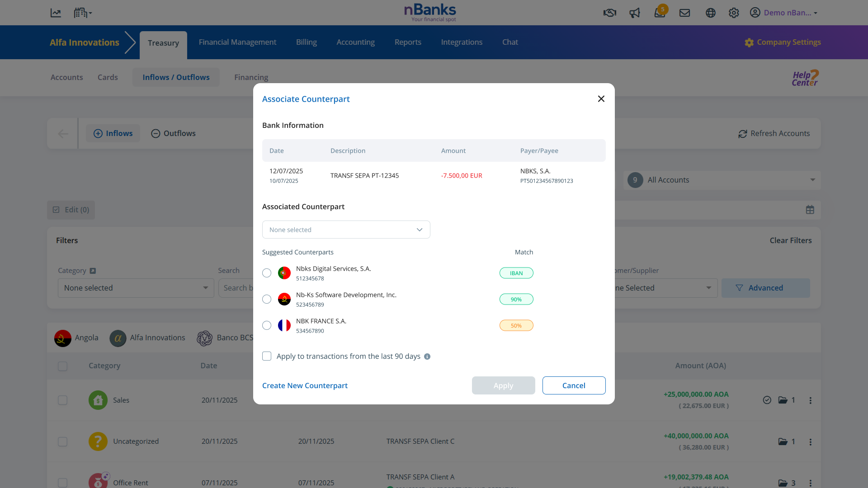
Task: Close the Associate Counterpart dialog
Action: [x=601, y=99]
